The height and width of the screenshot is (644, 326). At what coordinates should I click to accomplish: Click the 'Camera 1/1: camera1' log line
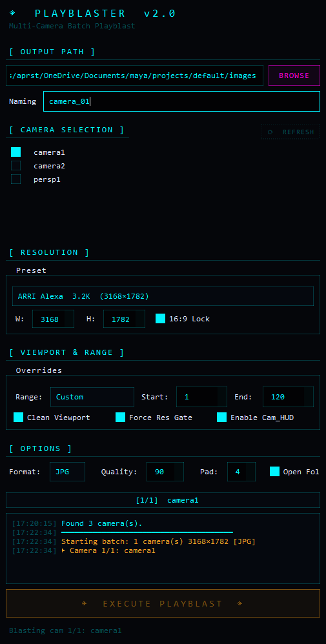[x=108, y=550]
